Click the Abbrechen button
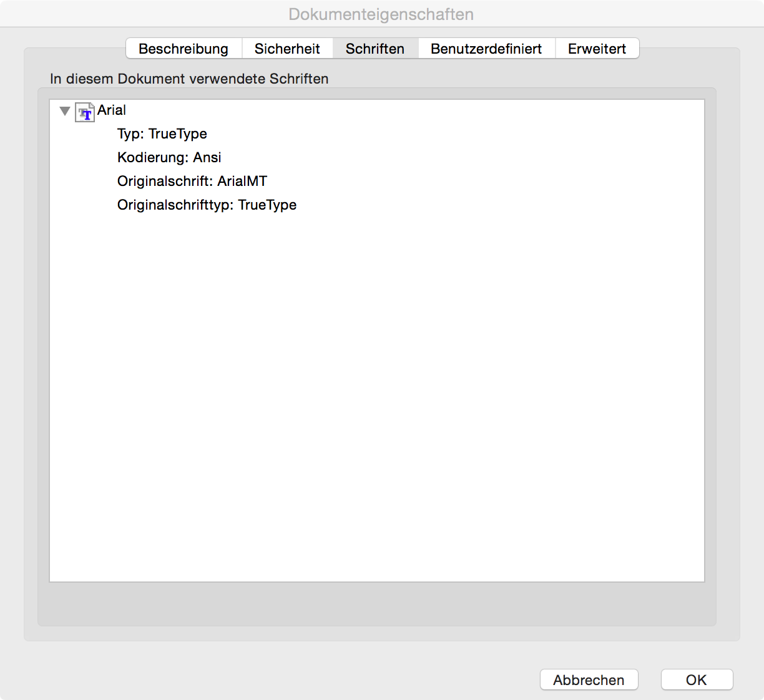This screenshot has height=700, width=764. [589, 679]
